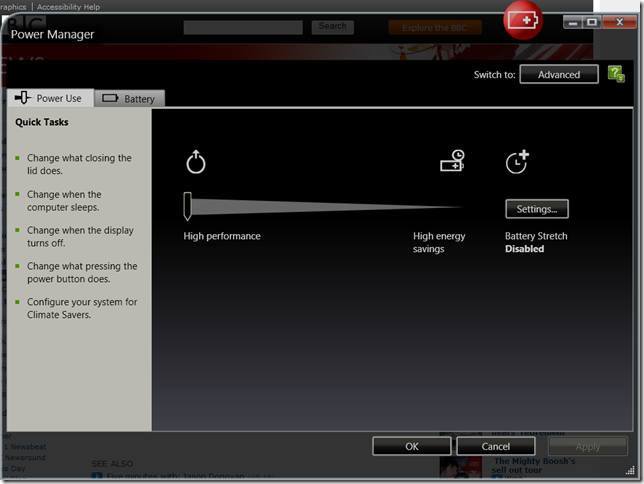Screen dimensions: 644x484
Task: Open 'The Mighty Boosh's sell out tour' link
Action: click(x=534, y=466)
